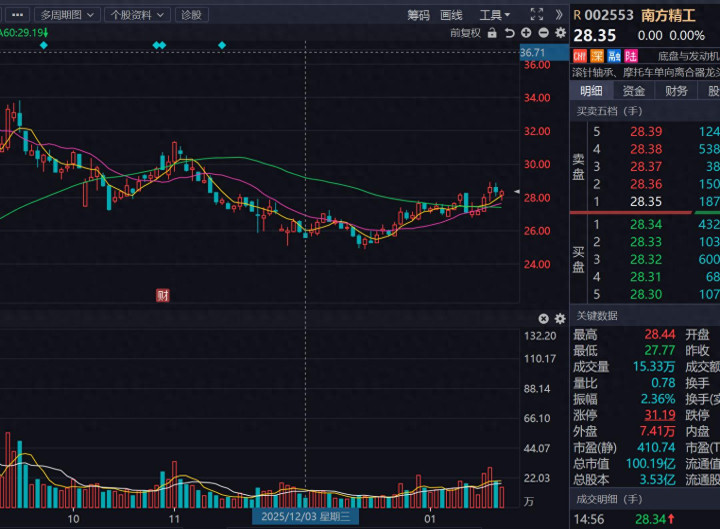720x529 pixels.
Task: Click the undo arrow icon on chart toolbar
Action: pyautogui.click(x=509, y=33)
